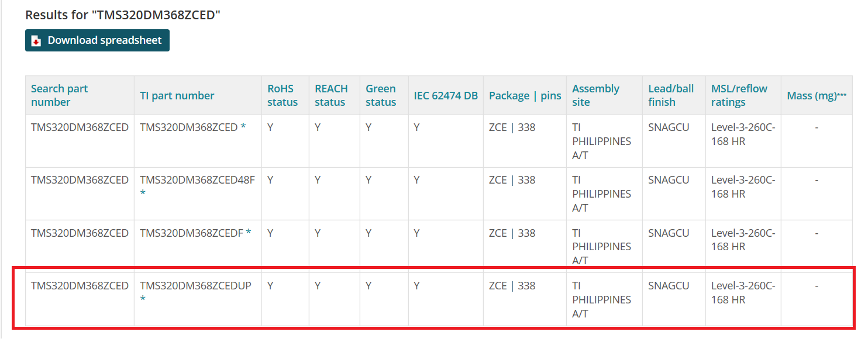
Task: Open TMS320DM368ZCED part number link
Action: coord(188,127)
